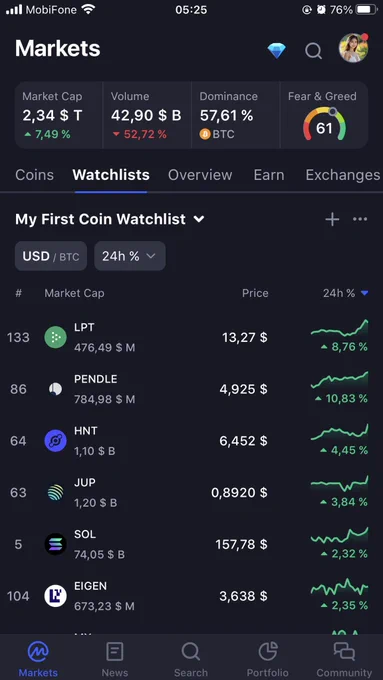This screenshot has height=680, width=383.
Task: Open the PENDLE coin row
Action: (x=191, y=389)
